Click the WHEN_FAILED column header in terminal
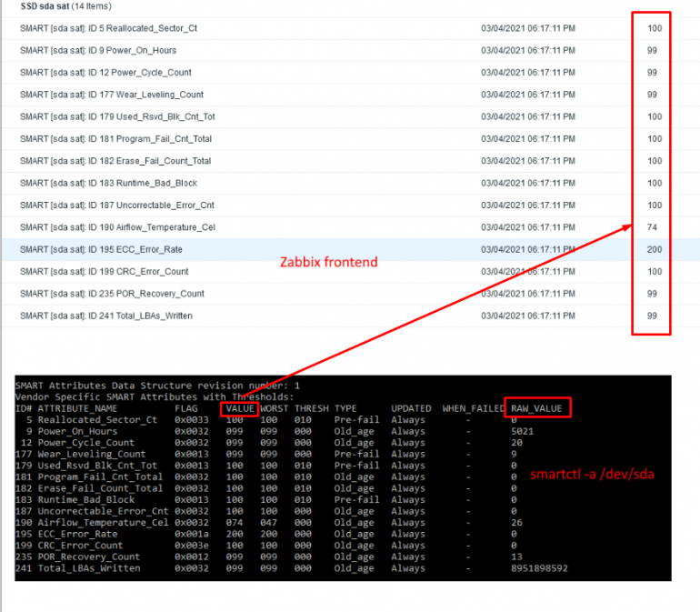Screen dimensions: 700x612 474,408
